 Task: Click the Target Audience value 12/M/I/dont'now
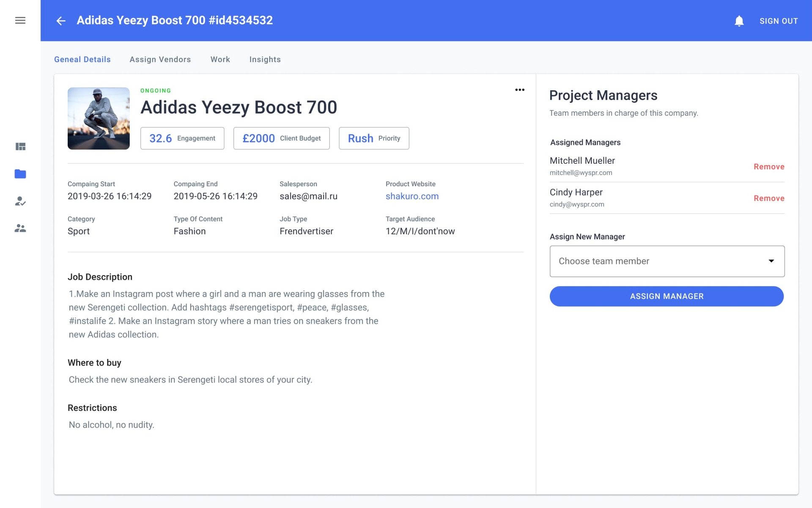[x=420, y=231]
